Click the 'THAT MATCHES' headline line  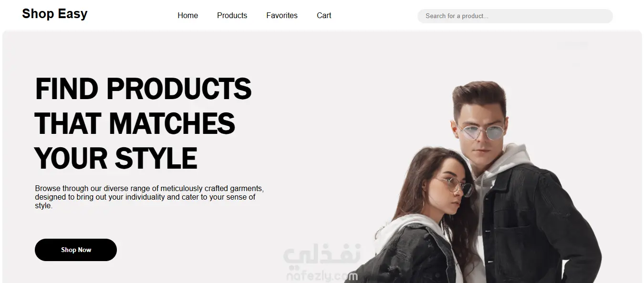(135, 123)
